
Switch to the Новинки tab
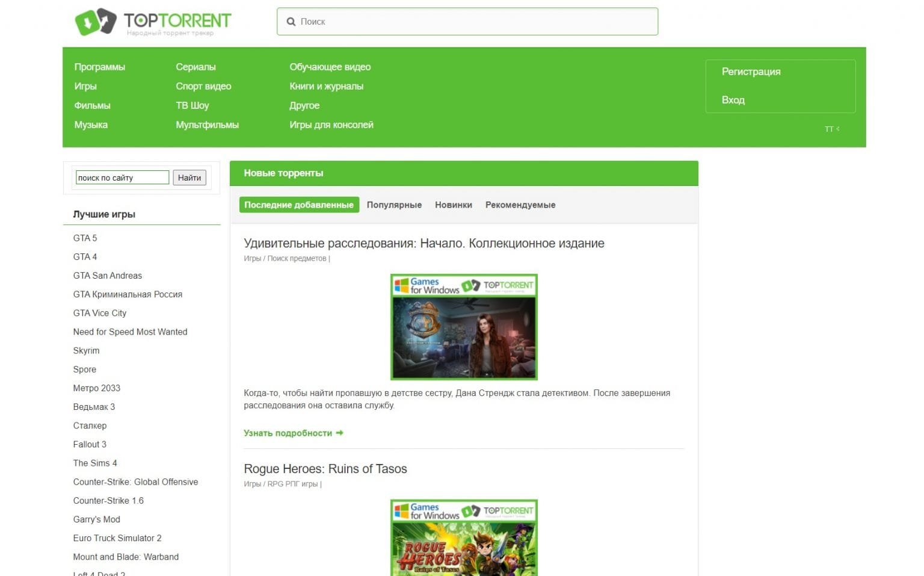click(454, 205)
